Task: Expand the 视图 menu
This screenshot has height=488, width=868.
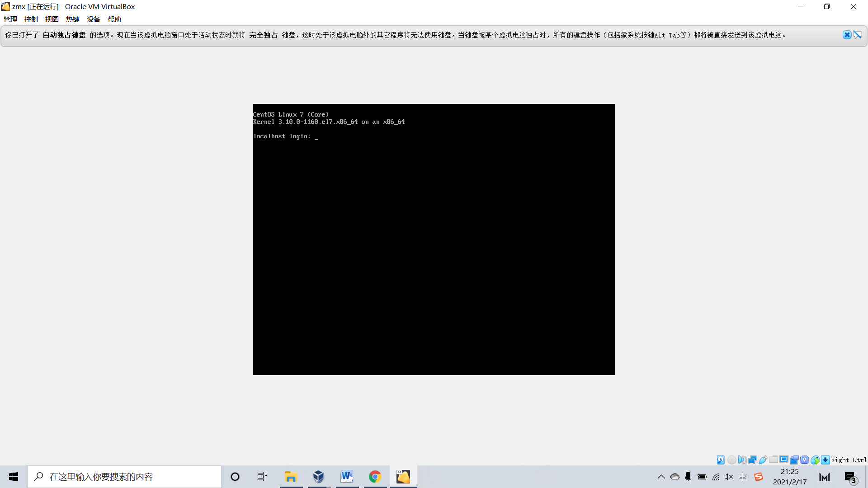Action: [x=52, y=19]
